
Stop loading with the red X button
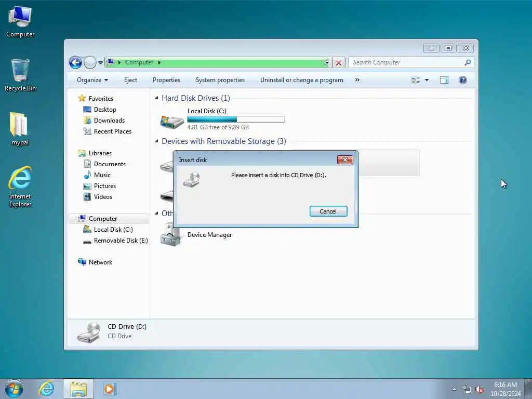pos(338,62)
